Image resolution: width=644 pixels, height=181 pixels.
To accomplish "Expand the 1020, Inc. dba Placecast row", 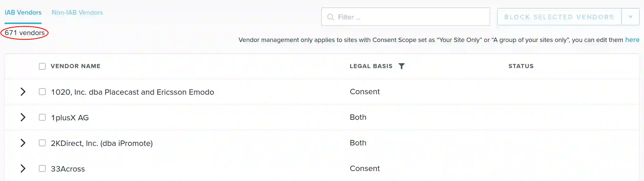I will tap(23, 92).
